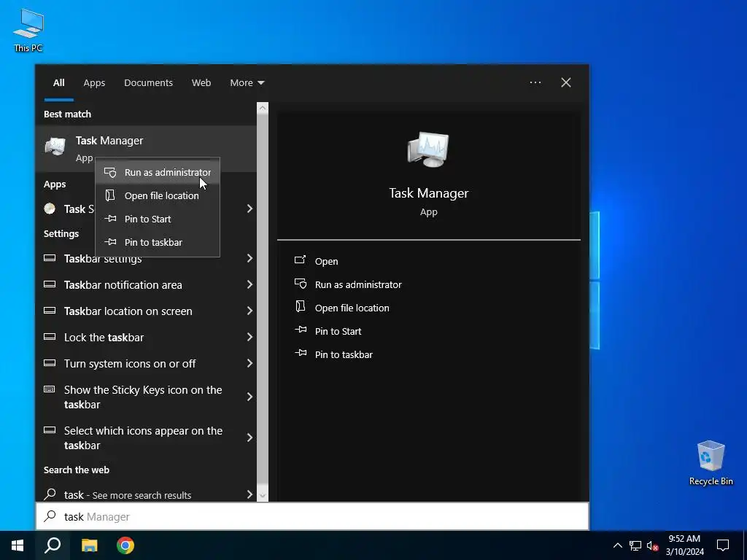Show hidden system tray icons

[x=617, y=545]
